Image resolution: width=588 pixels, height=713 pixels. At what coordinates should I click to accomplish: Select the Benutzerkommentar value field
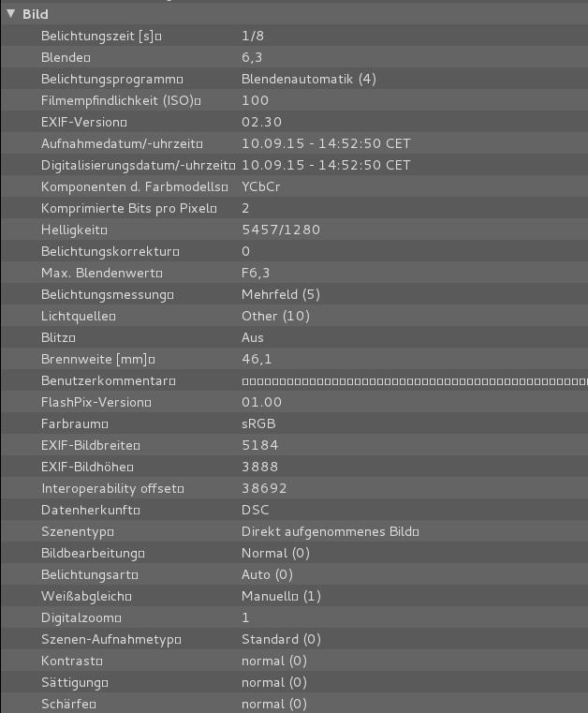click(412, 381)
